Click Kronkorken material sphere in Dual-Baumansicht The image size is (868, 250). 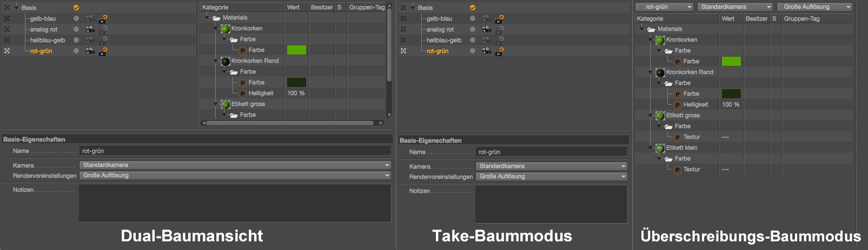coord(226,29)
